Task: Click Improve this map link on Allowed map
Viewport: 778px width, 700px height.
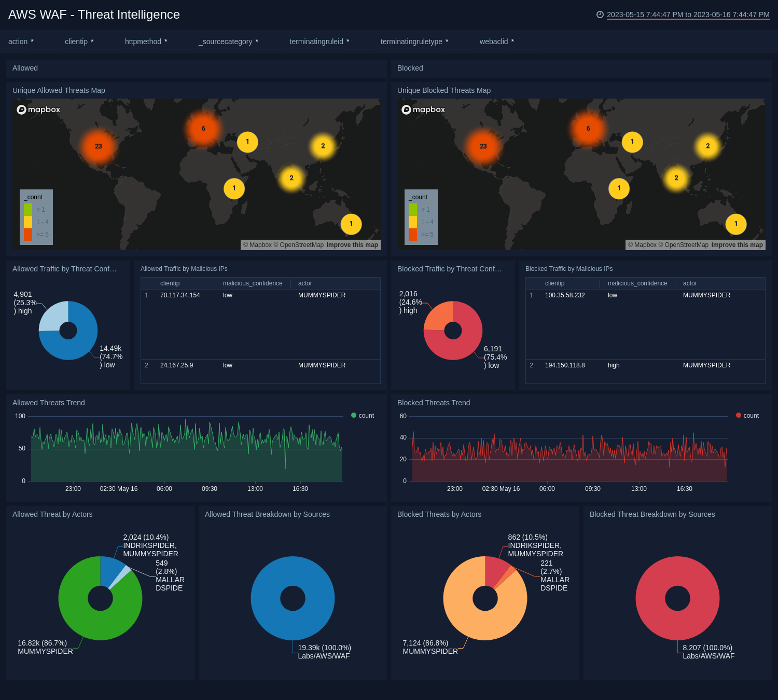Action: click(352, 245)
